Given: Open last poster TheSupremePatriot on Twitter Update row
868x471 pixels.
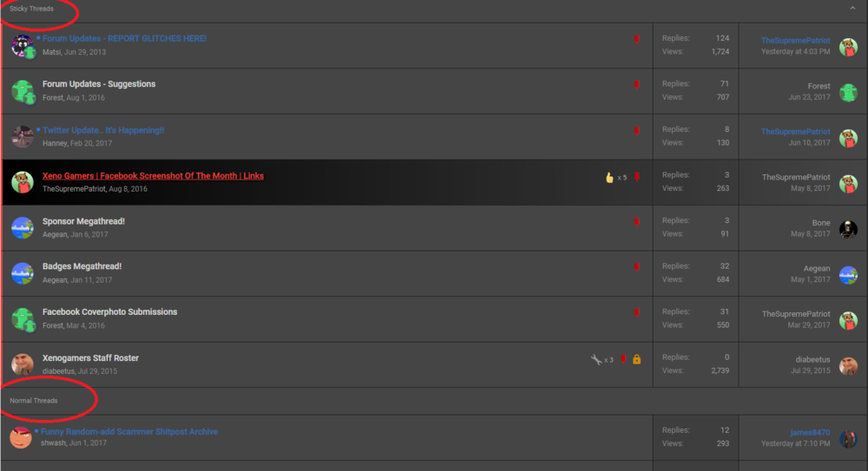Looking at the screenshot, I should (795, 132).
